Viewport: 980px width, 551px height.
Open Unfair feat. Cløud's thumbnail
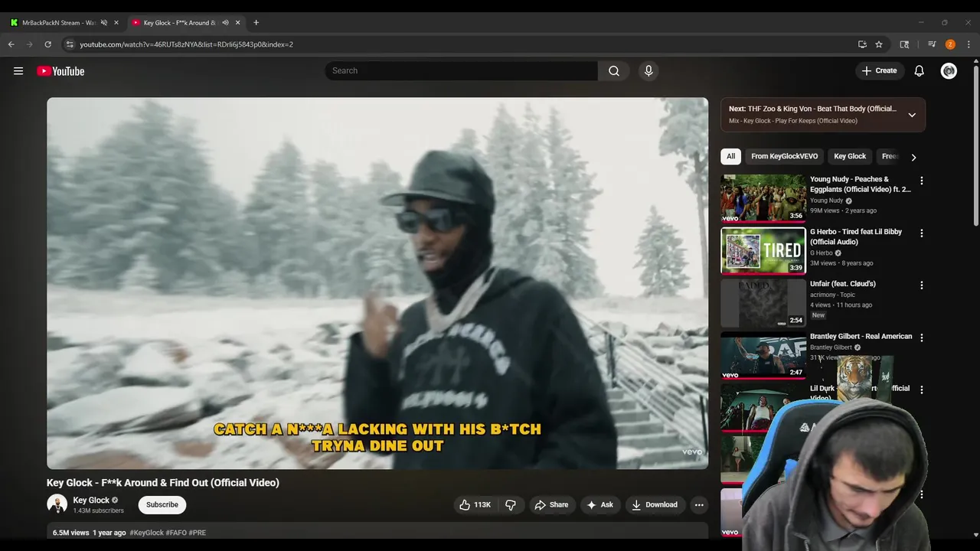(763, 303)
